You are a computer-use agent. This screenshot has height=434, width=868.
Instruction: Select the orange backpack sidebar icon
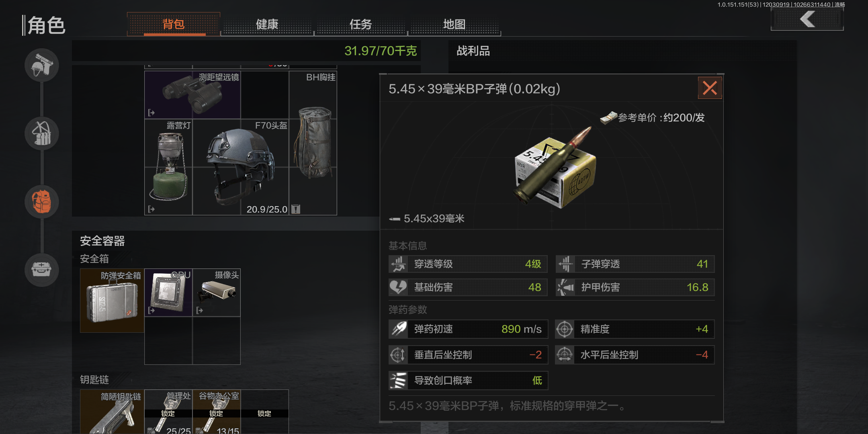(x=42, y=202)
